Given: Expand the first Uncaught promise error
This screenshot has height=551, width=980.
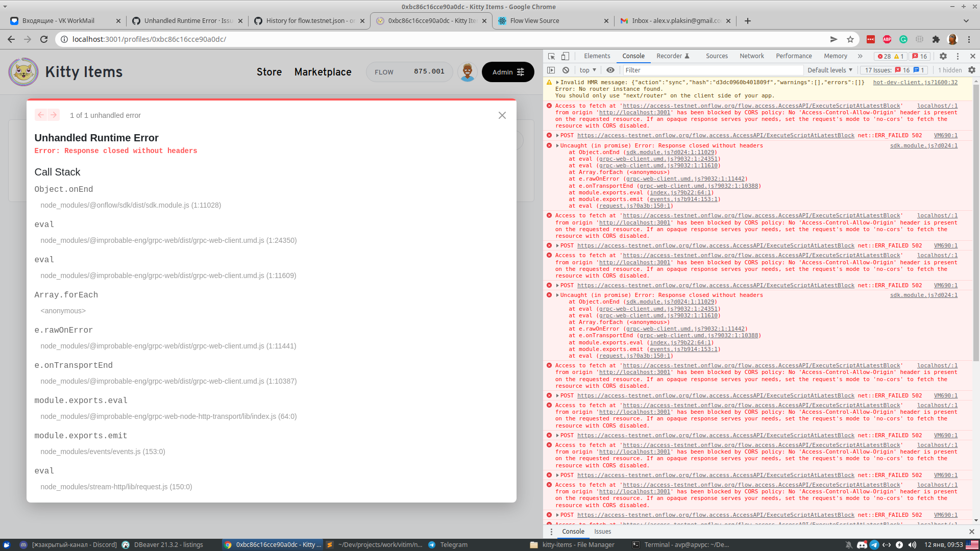Looking at the screenshot, I should coord(557,145).
